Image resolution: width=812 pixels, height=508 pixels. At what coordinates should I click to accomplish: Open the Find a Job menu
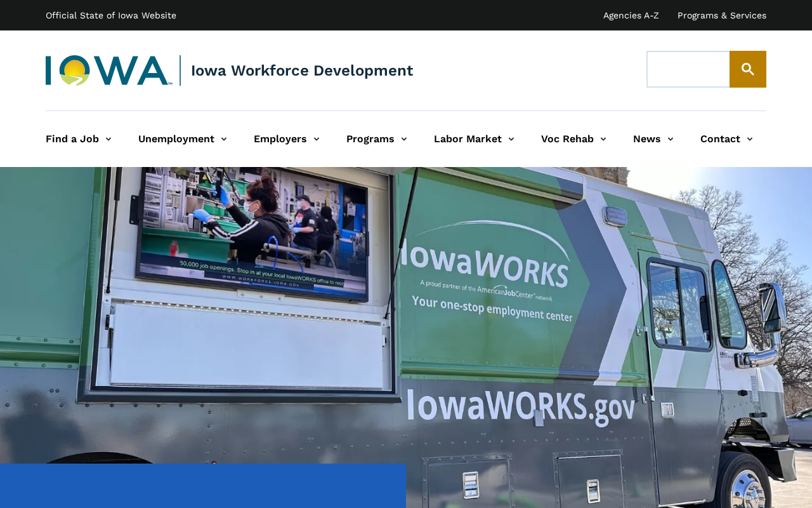point(72,139)
